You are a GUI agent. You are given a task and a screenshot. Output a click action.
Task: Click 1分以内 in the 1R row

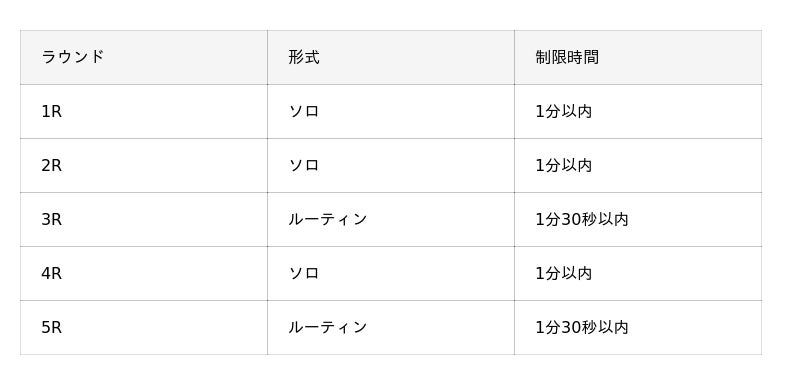coord(564,112)
